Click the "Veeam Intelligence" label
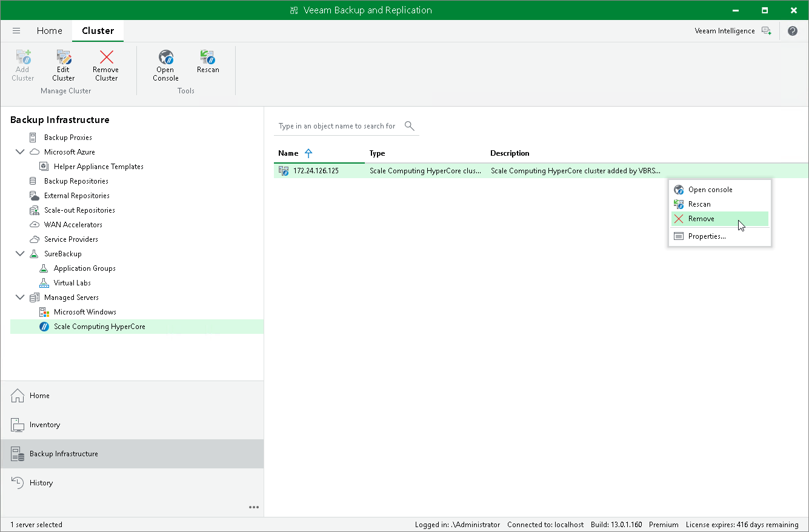Viewport: 809px width, 532px height. coord(725,31)
